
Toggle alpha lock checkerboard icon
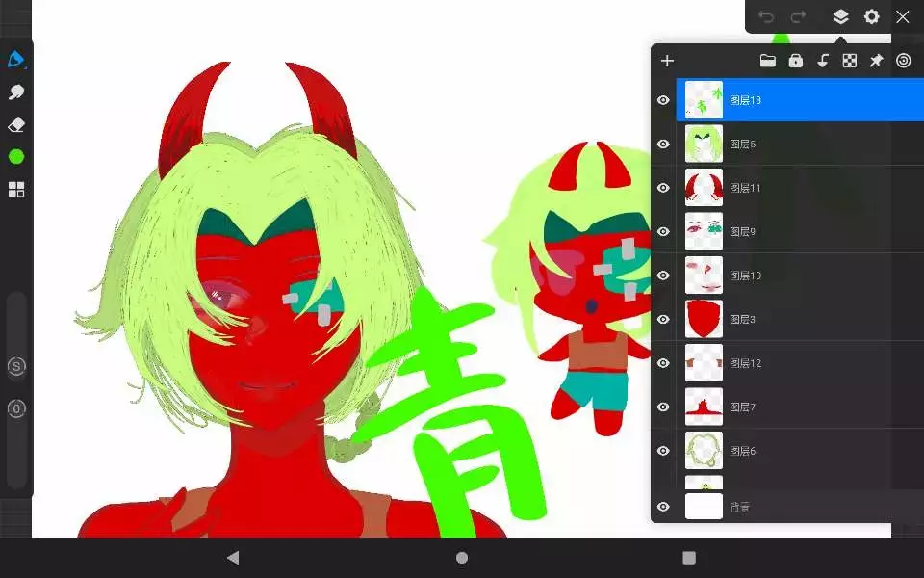click(850, 61)
